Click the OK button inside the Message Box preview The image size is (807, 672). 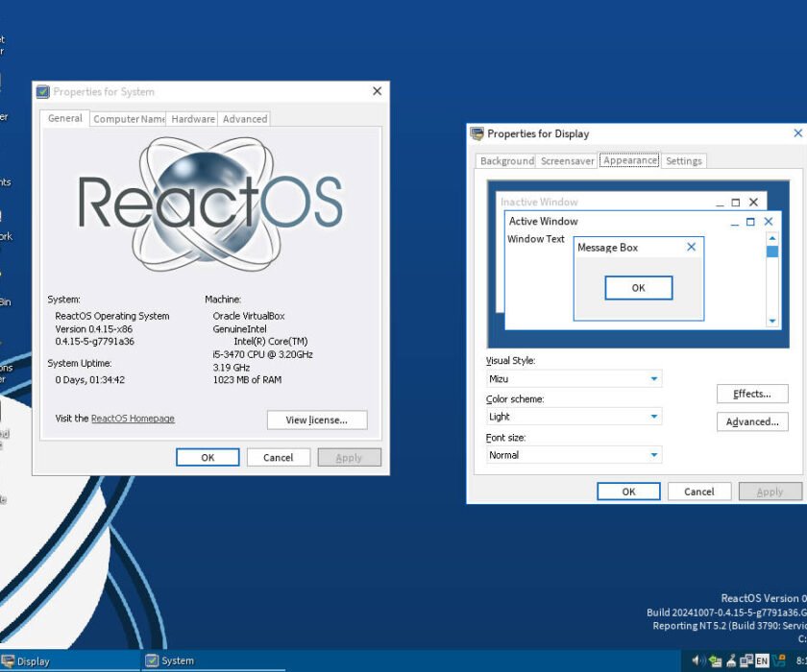(639, 287)
